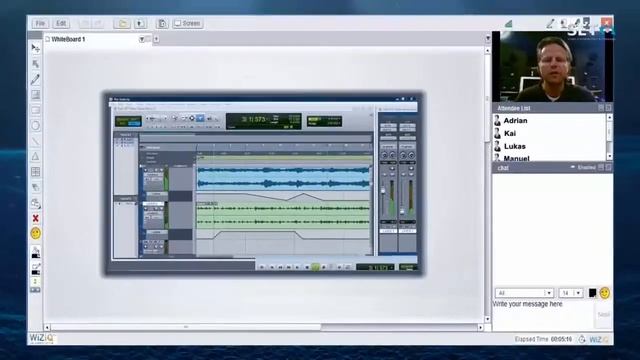Pop out the chat panel
Image resolution: width=640 pixels, height=360 pixels.
608,167
